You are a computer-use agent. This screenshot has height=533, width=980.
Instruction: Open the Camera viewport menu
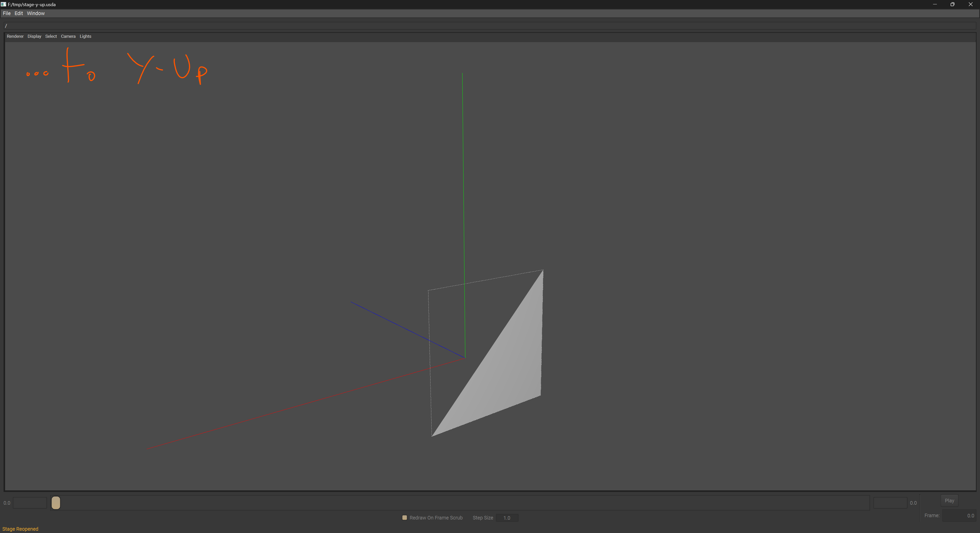tap(68, 37)
